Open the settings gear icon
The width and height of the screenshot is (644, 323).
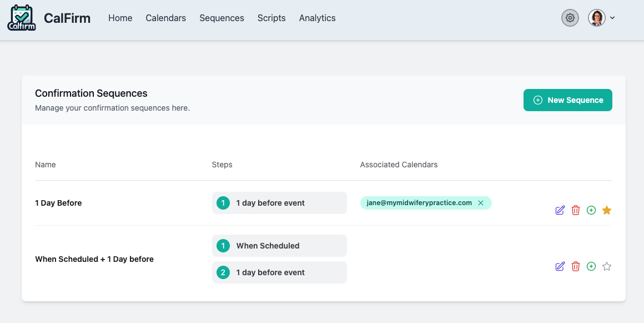click(x=570, y=18)
